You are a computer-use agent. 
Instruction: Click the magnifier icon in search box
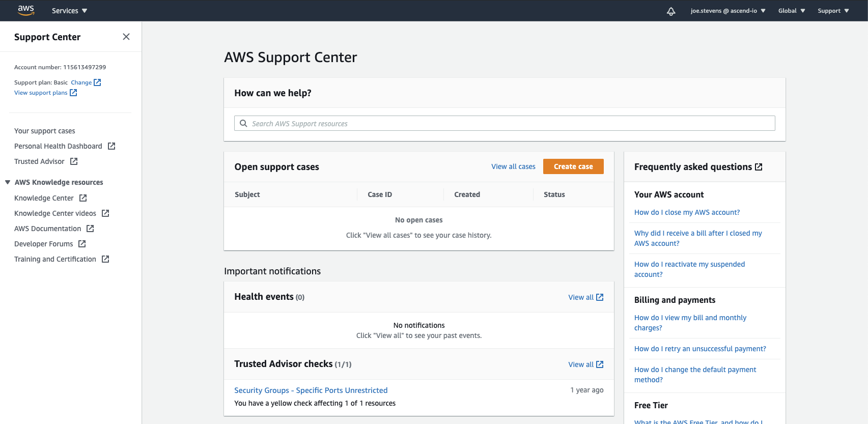[x=243, y=123]
